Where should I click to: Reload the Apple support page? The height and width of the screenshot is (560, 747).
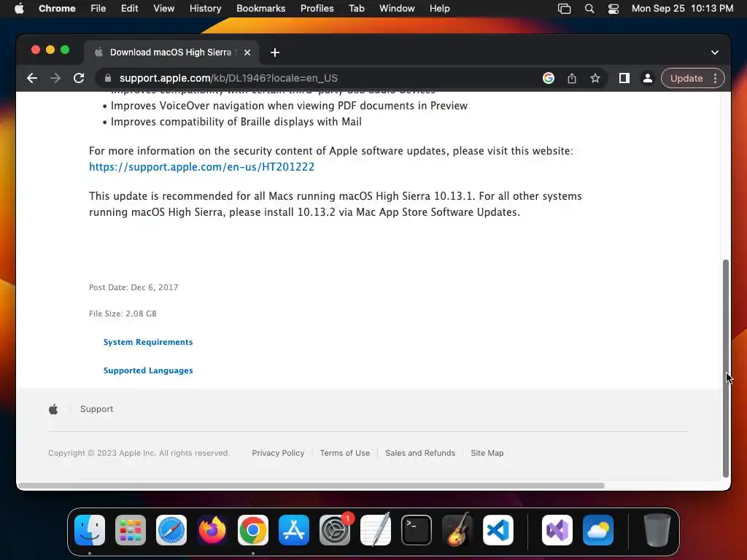point(79,78)
